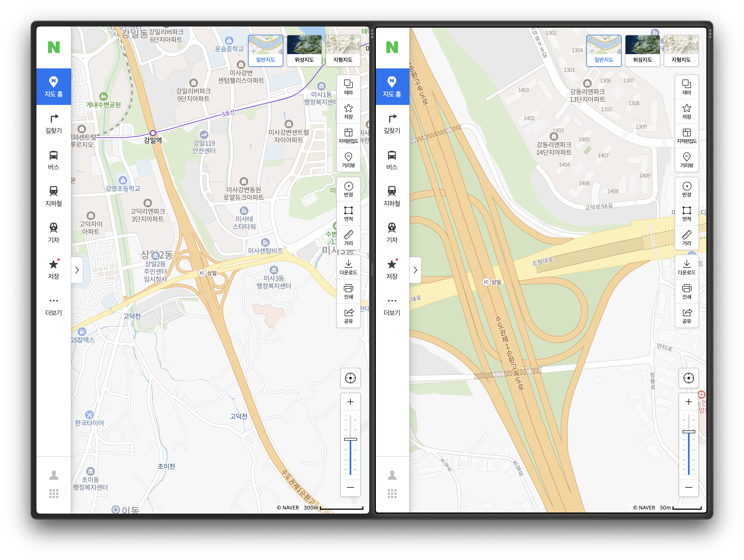Viewport: 744px width, 560px height.
Task: Click the 길찾기 directions icon in left window
Action: coord(54,123)
